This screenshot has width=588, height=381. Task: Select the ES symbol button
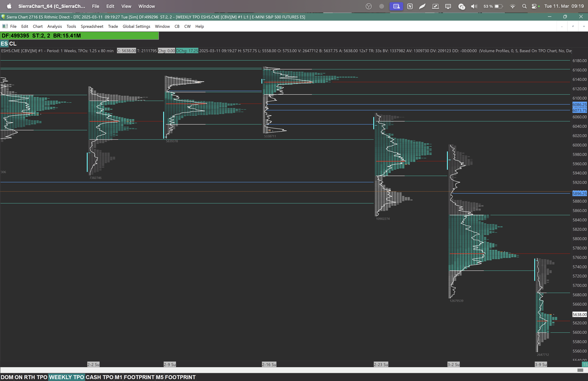4,44
